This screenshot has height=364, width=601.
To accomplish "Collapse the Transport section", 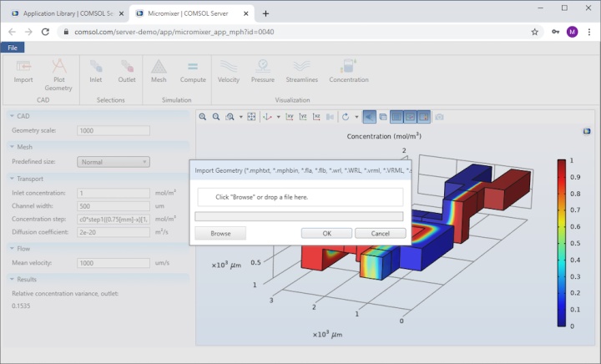I will coord(12,179).
